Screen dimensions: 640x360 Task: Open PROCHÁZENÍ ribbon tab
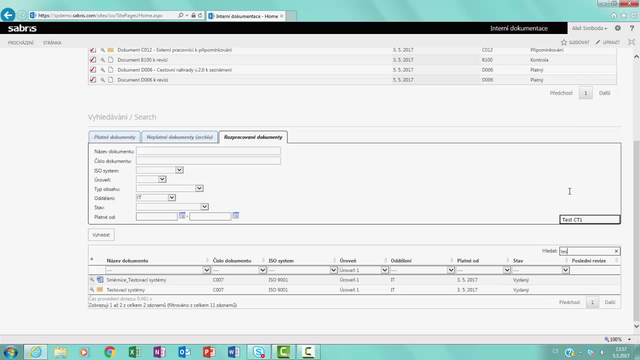point(21,43)
